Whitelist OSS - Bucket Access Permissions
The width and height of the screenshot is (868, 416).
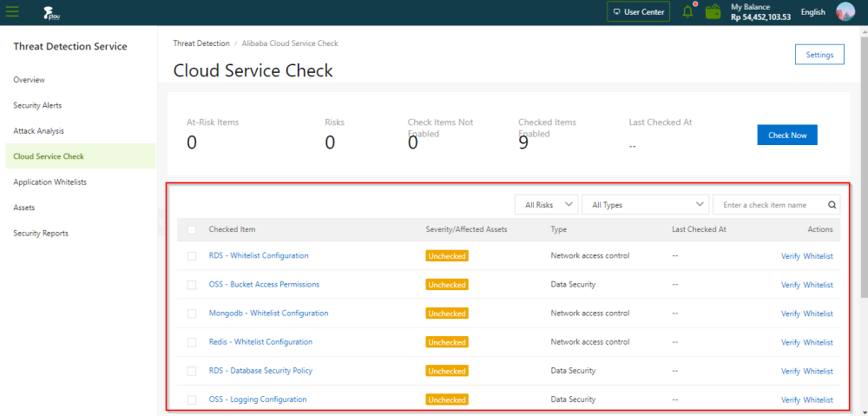pyautogui.click(x=819, y=285)
